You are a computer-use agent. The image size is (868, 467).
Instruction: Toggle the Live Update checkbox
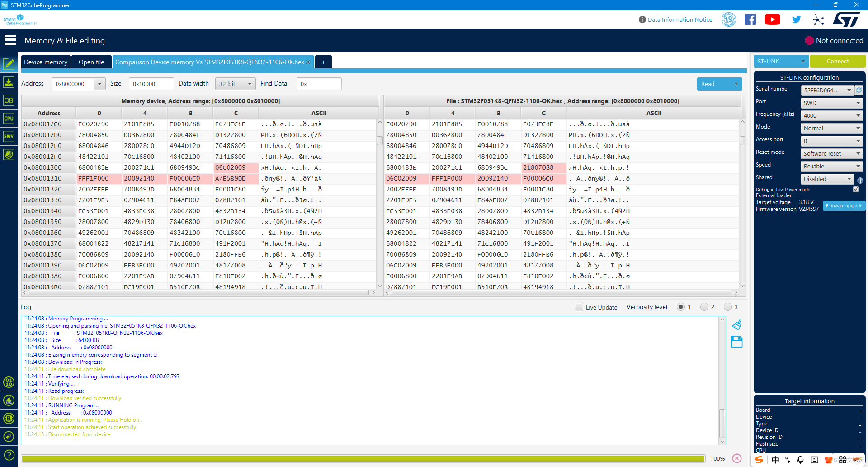[x=579, y=307]
